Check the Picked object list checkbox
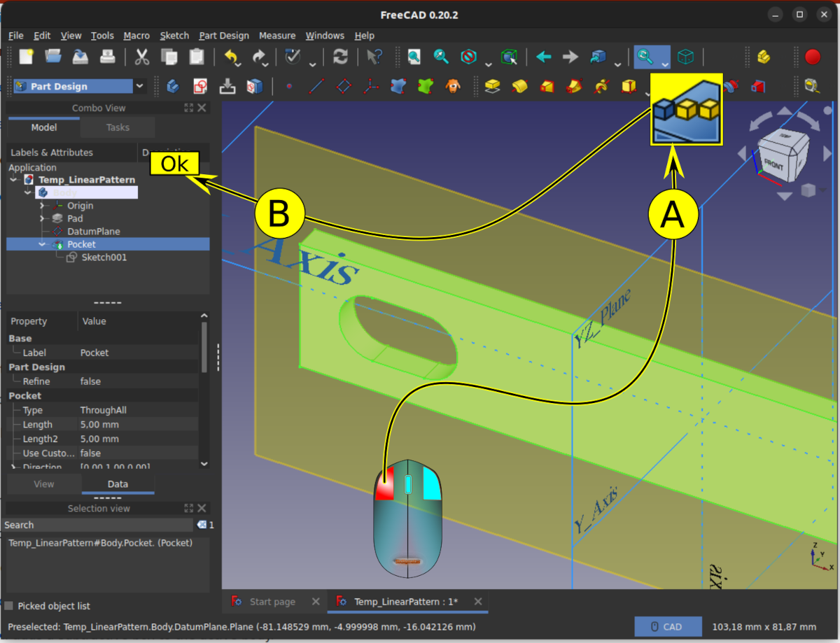The height and width of the screenshot is (643, 840). coord(9,606)
